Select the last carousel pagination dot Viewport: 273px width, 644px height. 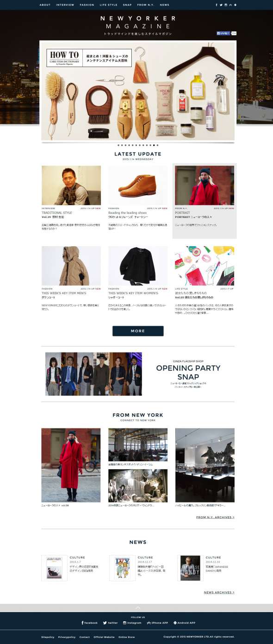(157, 145)
